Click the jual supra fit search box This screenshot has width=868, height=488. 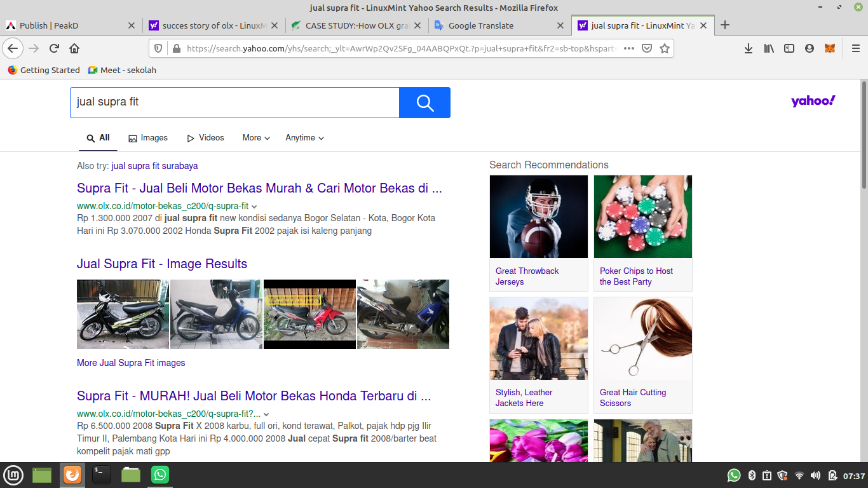(234, 102)
